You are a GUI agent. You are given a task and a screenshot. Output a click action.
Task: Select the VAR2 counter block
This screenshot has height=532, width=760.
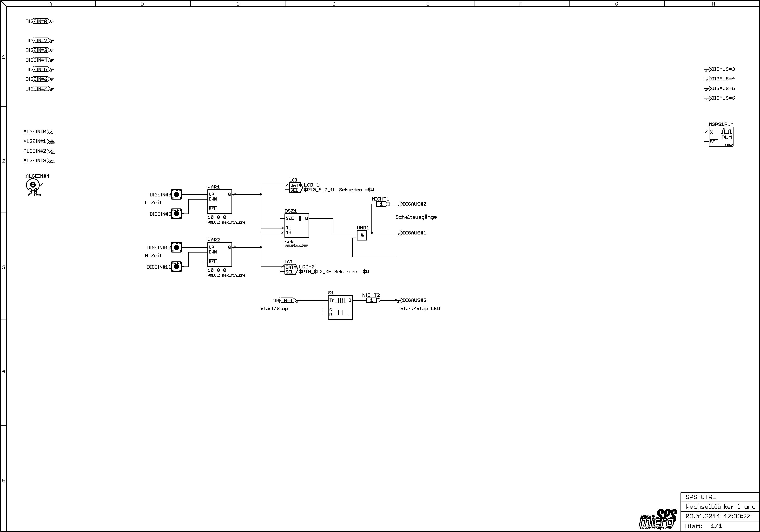[219, 254]
